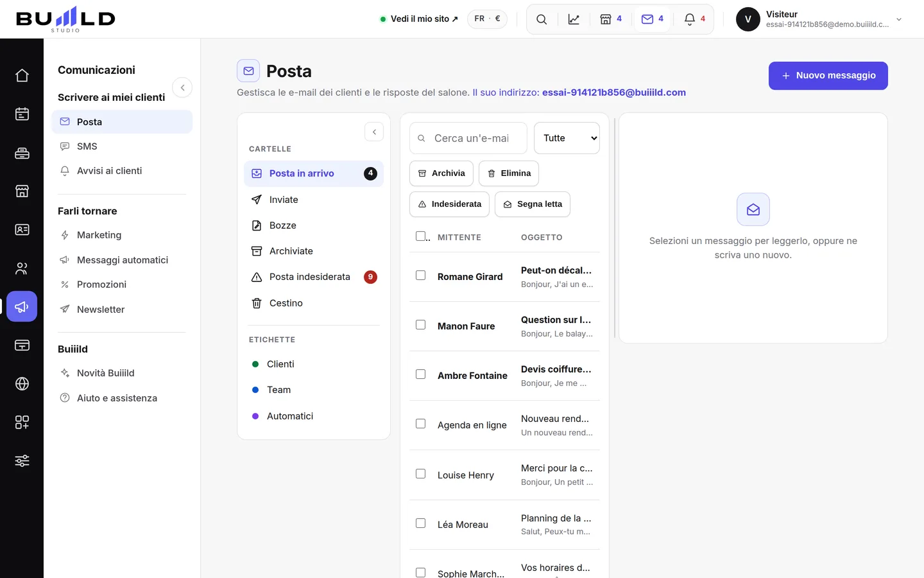
Task: Tick the checkbox for the Agenda en ligne email
Action: [x=421, y=424]
